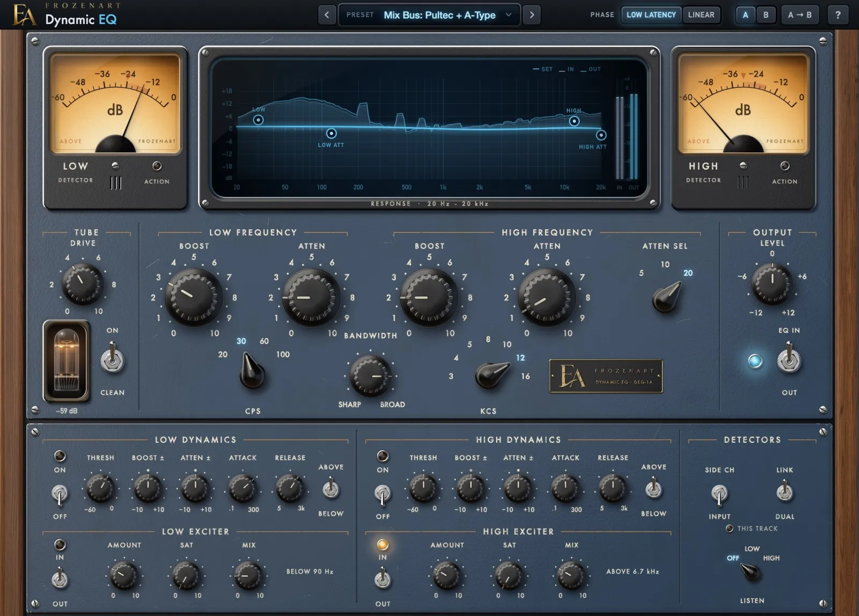Viewport: 859px width, 616px height.
Task: Select LOW LATENCY phase mode
Action: coord(651,15)
